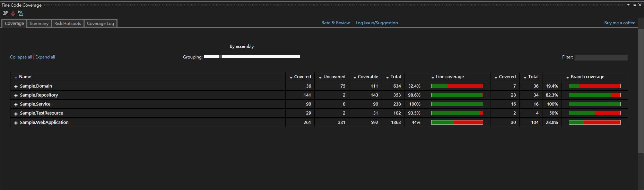Click the Collapse all link
This screenshot has height=190, width=644.
point(21,57)
